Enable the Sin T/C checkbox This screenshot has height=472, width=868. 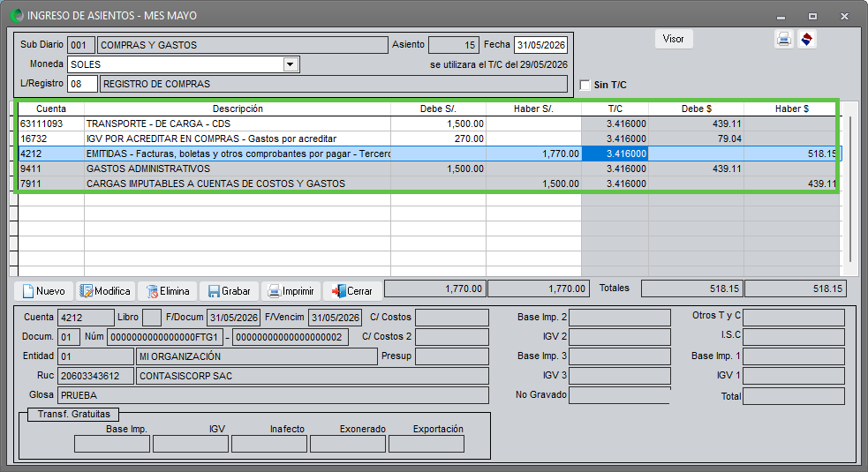pyautogui.click(x=585, y=85)
